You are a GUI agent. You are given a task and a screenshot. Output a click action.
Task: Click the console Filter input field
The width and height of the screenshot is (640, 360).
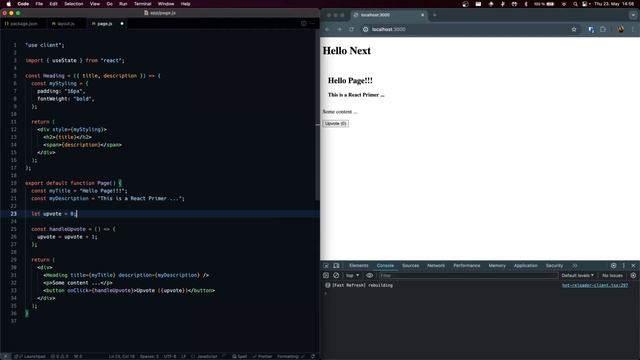[x=468, y=276]
